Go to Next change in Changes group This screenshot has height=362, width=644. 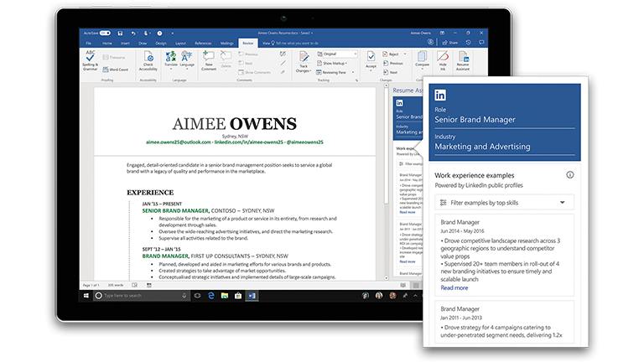point(390,72)
